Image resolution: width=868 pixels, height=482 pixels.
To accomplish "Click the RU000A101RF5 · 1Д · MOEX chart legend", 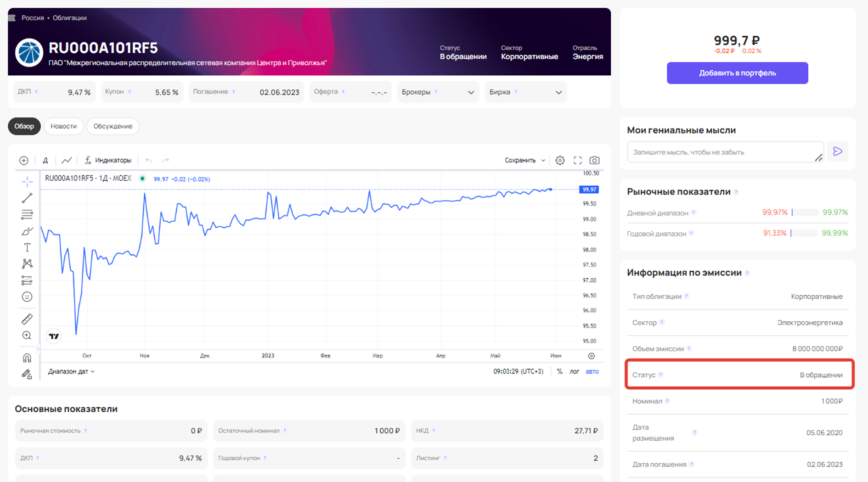I will coord(88,178).
